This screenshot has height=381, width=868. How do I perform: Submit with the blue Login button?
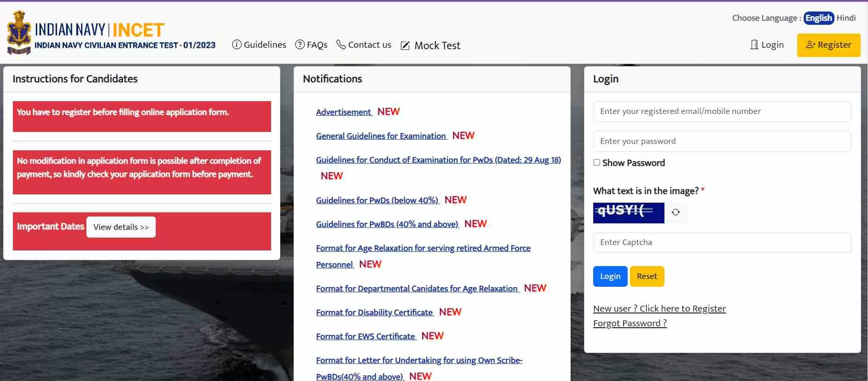point(610,276)
